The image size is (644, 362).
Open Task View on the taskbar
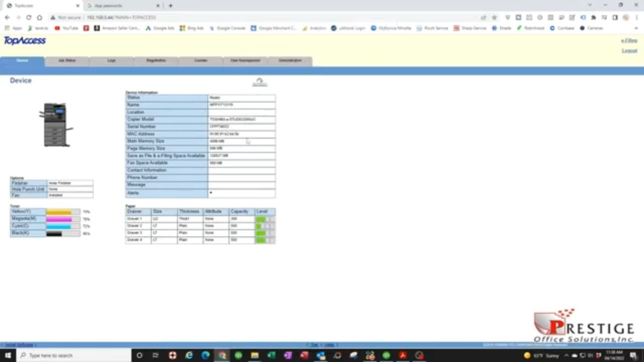point(156,355)
